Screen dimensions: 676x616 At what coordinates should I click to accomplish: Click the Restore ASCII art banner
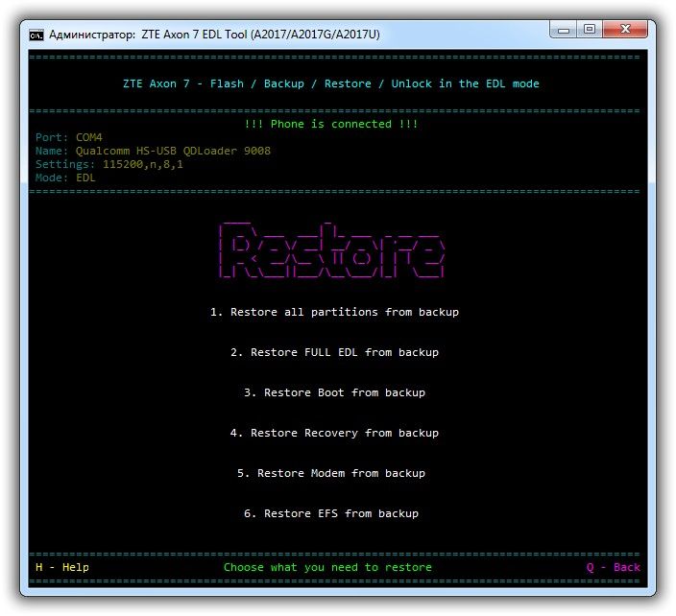click(331, 250)
